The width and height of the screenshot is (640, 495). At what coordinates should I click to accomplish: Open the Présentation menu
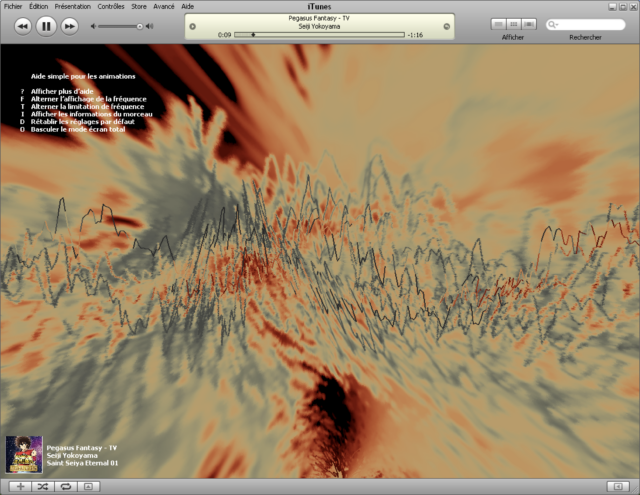tap(71, 6)
